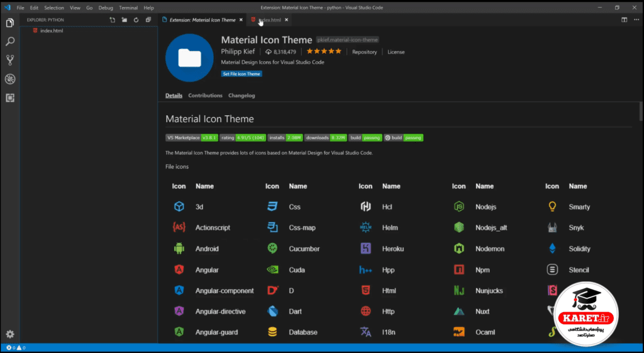Click the rating 4.91/5 badge

242,138
